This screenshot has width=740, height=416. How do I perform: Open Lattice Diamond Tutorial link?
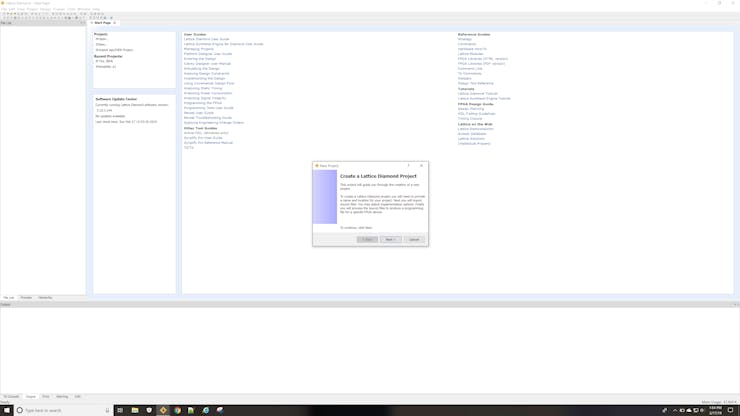click(478, 94)
